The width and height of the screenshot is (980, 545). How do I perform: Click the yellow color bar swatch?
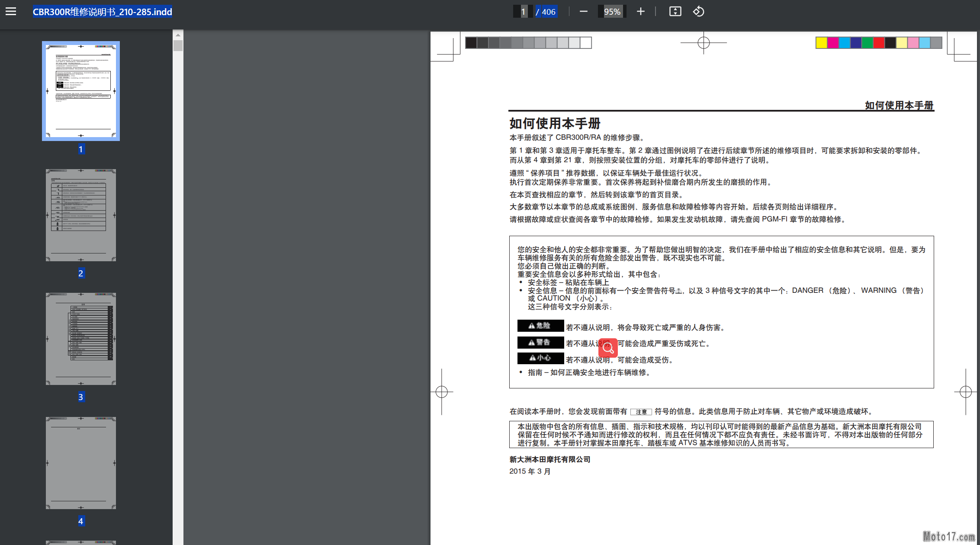pos(821,43)
